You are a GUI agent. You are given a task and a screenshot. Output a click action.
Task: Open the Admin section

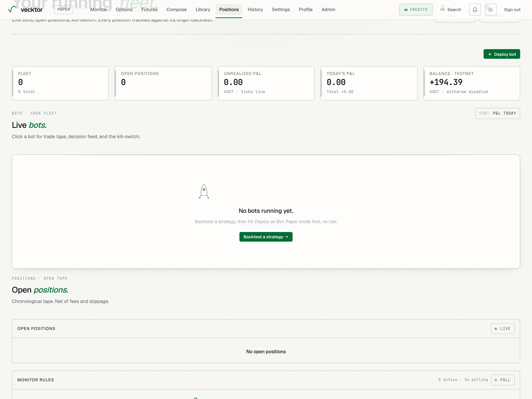tap(328, 10)
